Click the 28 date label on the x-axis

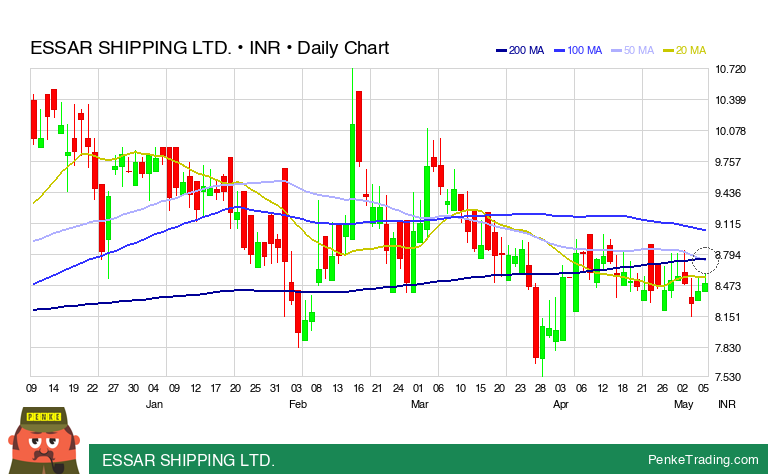(x=540, y=388)
